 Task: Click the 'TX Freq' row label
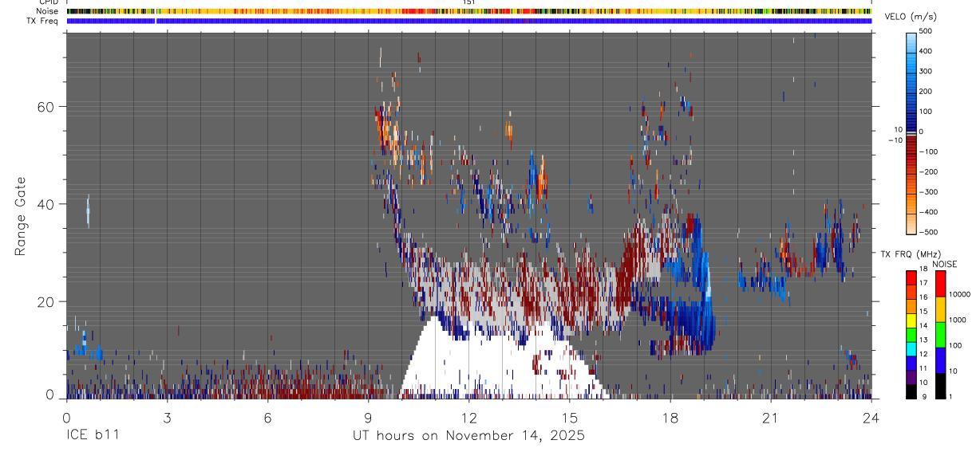[x=44, y=21]
